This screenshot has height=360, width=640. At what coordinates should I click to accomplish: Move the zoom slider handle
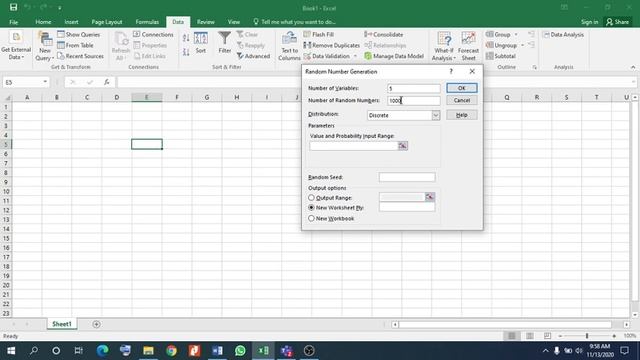pos(587,336)
